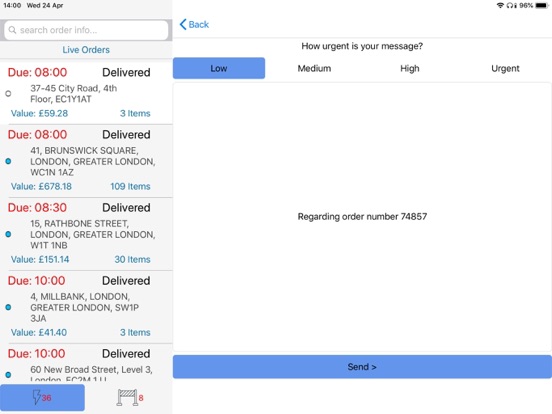Tap the battery indicator icon
The height and width of the screenshot is (414, 552).
click(542, 5)
